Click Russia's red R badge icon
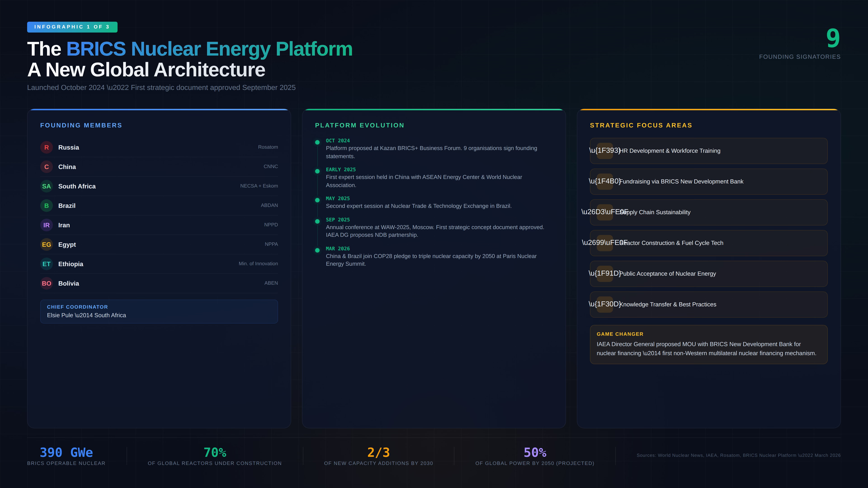Screen dimensions: 868x488 [47, 148]
